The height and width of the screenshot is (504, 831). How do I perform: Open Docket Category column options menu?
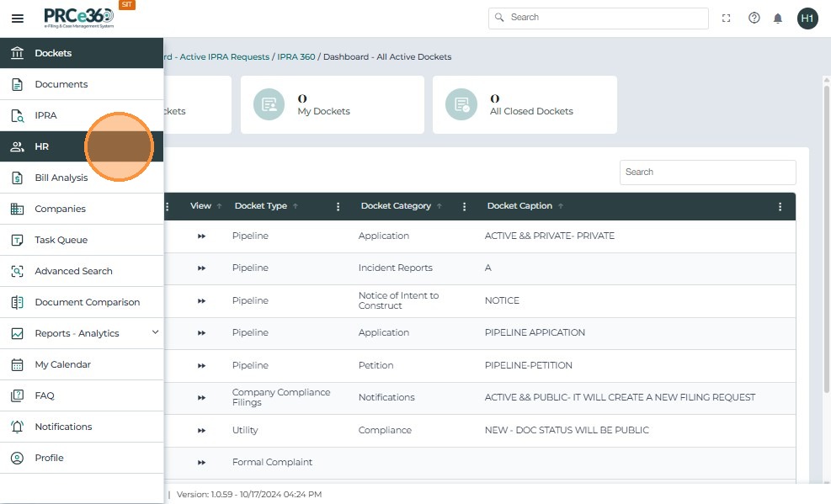pyautogui.click(x=465, y=206)
